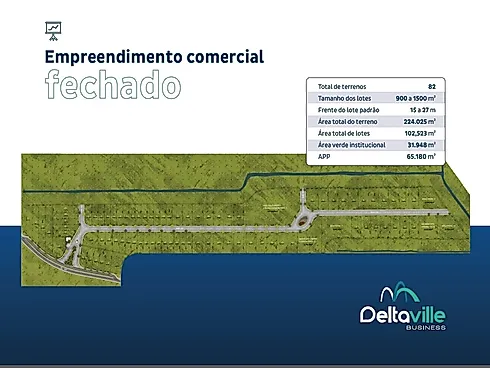Click the 'Deltaville' brand name text
Viewport: 490px width, 368px height.
coord(402,315)
